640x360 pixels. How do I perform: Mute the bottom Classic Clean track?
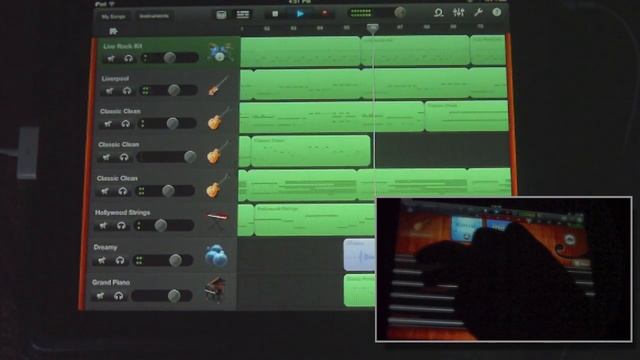(x=105, y=191)
